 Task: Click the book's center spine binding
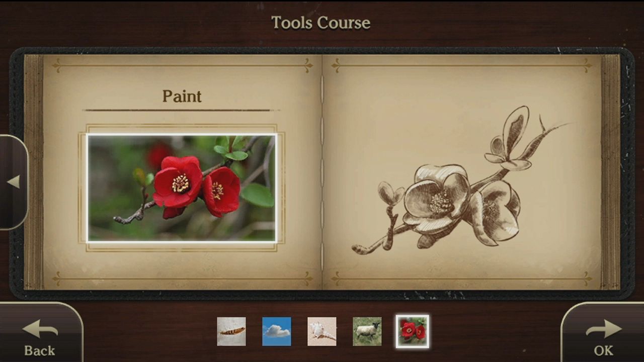tap(321, 171)
